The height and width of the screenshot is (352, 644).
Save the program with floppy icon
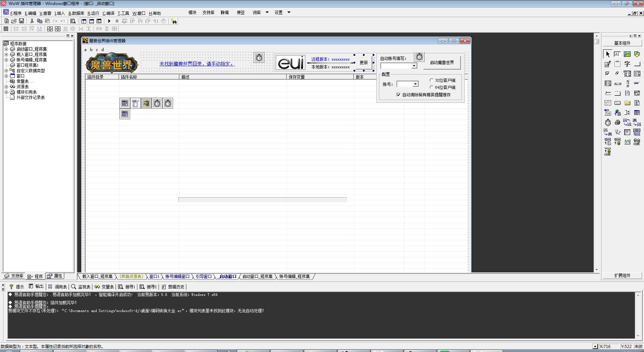21,21
